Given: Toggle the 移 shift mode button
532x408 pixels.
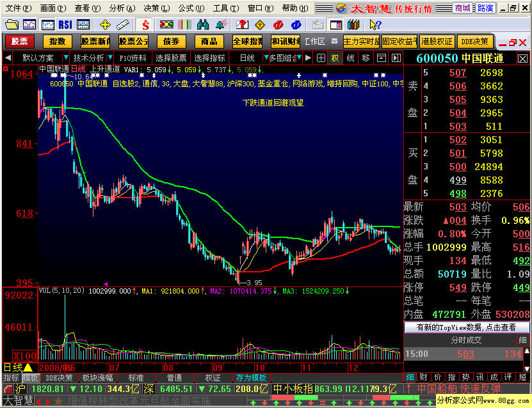Looking at the screenshot, I should point(366,58).
